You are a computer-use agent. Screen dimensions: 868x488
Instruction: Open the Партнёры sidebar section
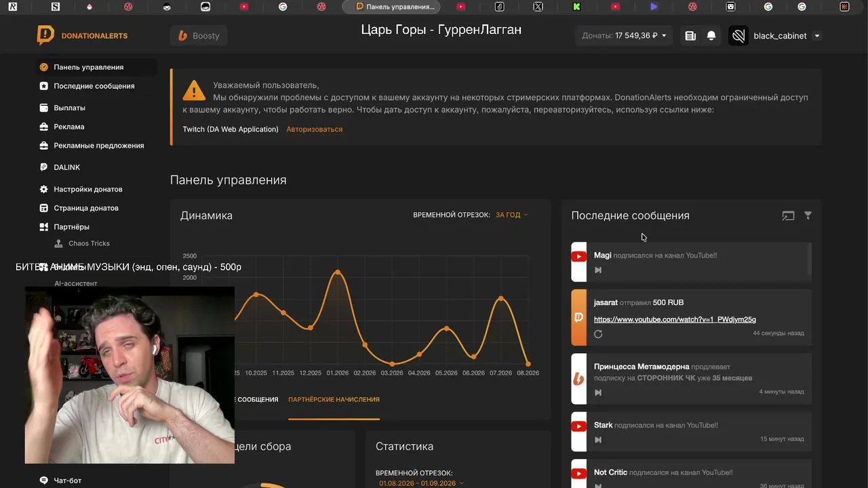72,227
